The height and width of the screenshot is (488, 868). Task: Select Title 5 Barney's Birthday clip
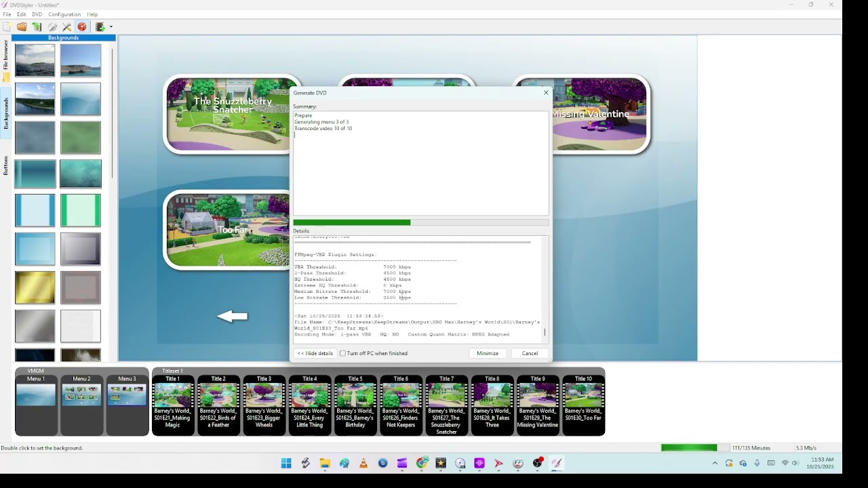(x=355, y=405)
